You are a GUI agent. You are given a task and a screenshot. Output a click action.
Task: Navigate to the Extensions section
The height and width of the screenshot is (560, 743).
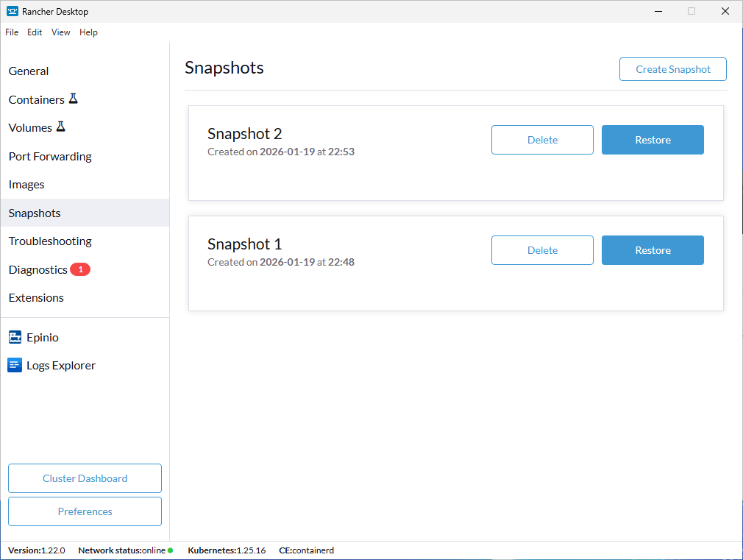[36, 297]
